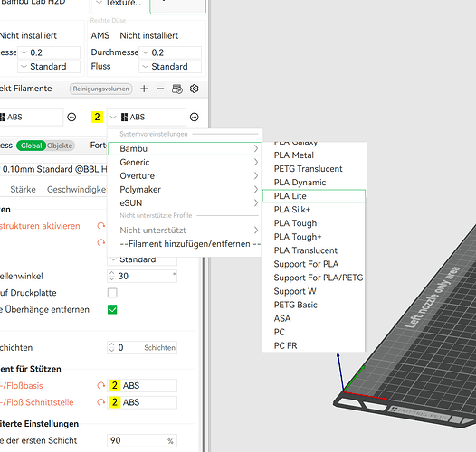Add a filament with the plus icon
476x452 pixels.
144,89
